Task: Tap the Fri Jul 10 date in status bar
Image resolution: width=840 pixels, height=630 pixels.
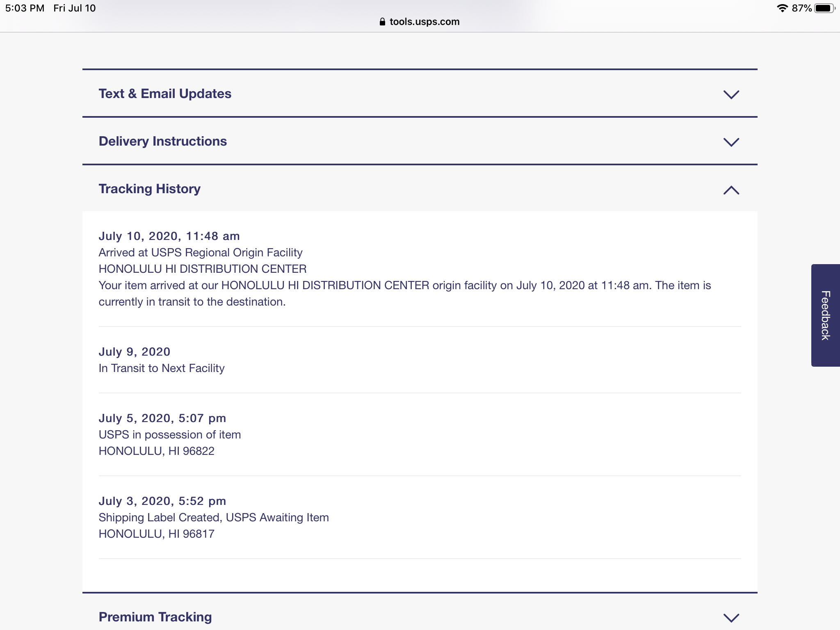Action: (75, 8)
